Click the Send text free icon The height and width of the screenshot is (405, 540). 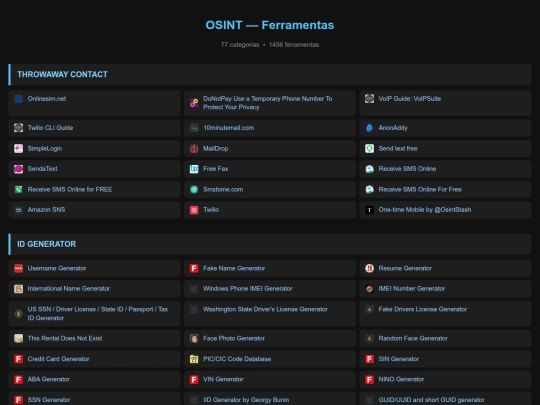(370, 148)
